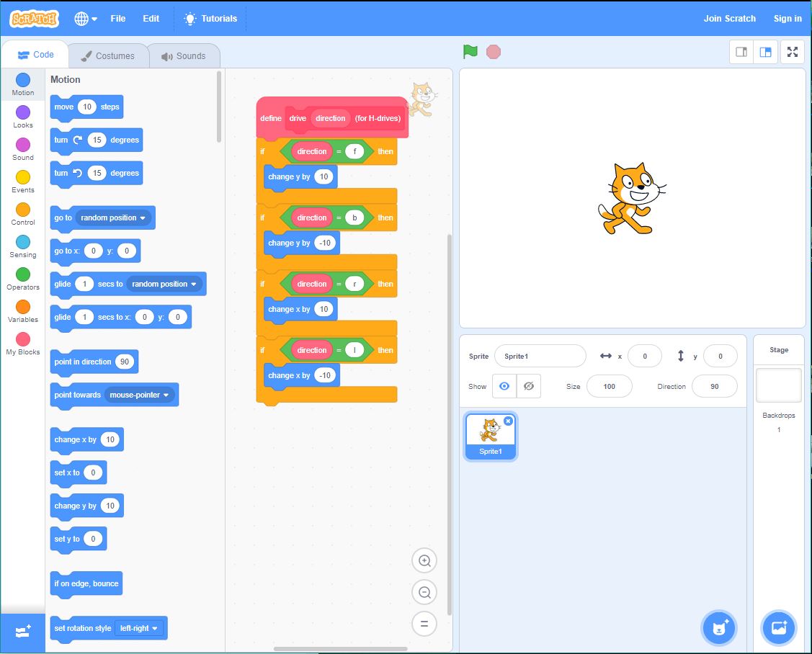Zoom in on the code workspace
Image resolution: width=812 pixels, height=654 pixels.
(424, 560)
